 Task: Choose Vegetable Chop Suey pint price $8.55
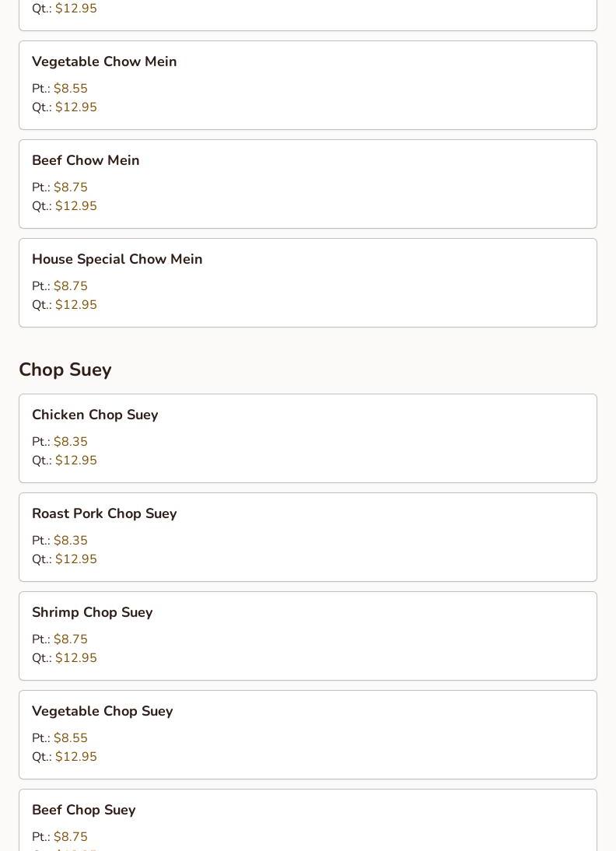pyautogui.click(x=71, y=737)
